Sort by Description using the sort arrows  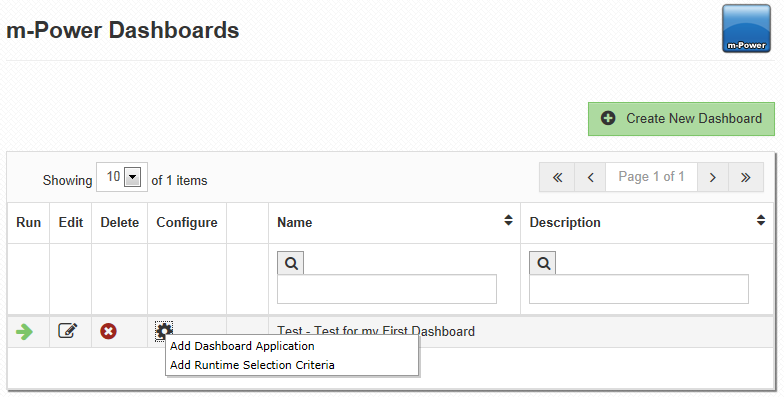click(x=760, y=220)
